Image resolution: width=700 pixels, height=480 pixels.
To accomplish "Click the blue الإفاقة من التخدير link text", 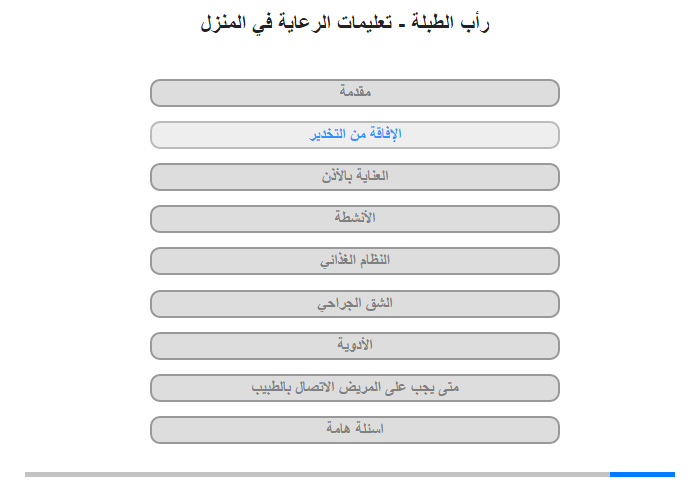I will coord(355,134).
